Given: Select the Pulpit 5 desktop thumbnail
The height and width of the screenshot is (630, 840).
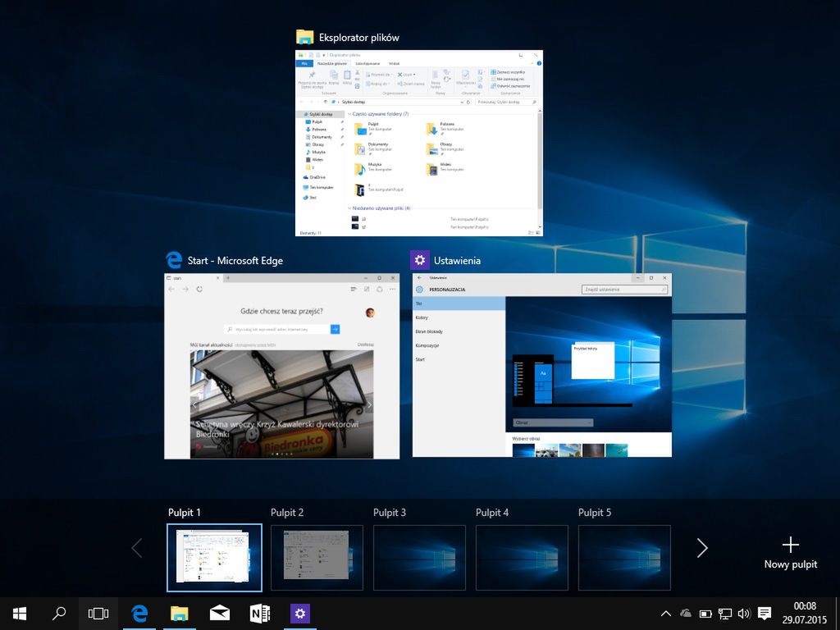Looking at the screenshot, I should point(624,557).
